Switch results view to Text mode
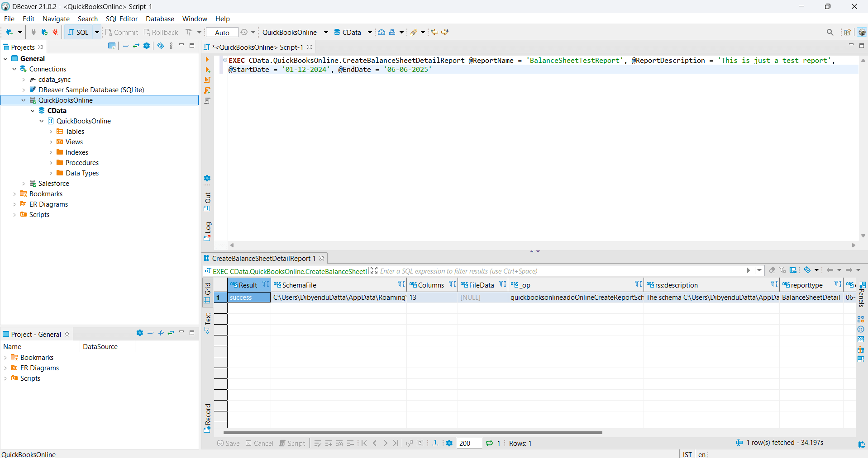 pos(207,323)
